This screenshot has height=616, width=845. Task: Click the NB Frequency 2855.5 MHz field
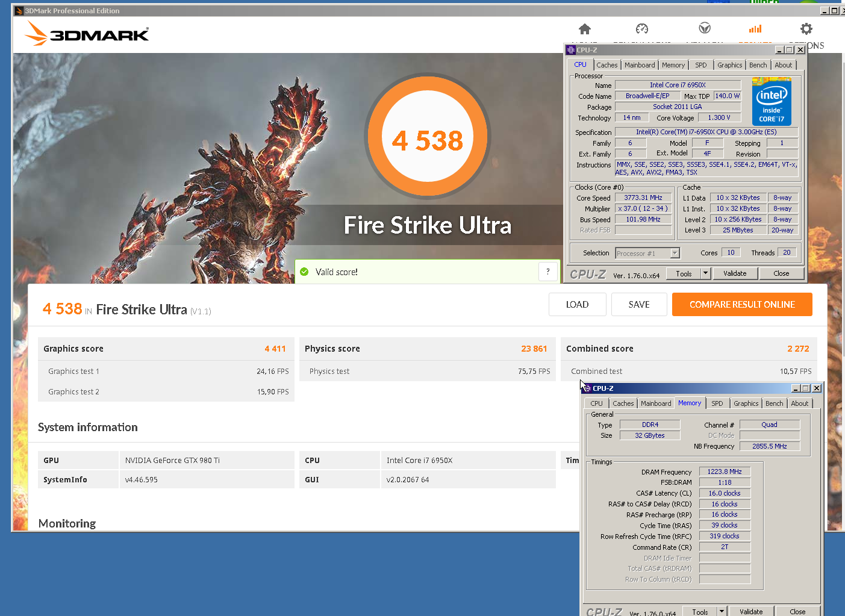pos(769,446)
